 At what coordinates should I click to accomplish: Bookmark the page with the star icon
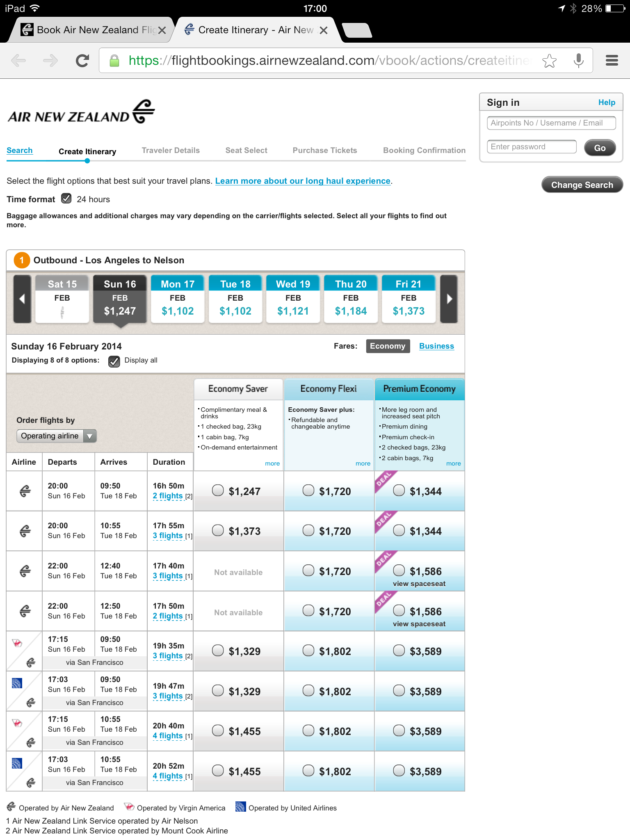tap(549, 61)
